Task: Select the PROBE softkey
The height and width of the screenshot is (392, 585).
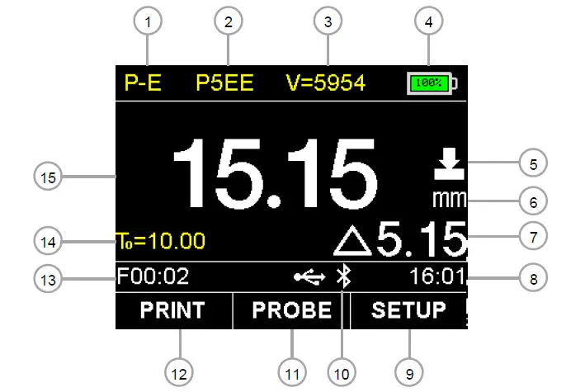Action: (291, 310)
